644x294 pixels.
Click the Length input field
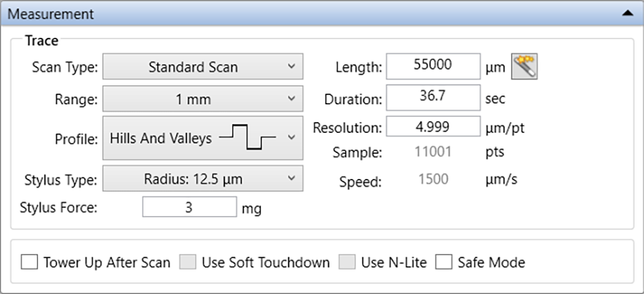tap(433, 66)
